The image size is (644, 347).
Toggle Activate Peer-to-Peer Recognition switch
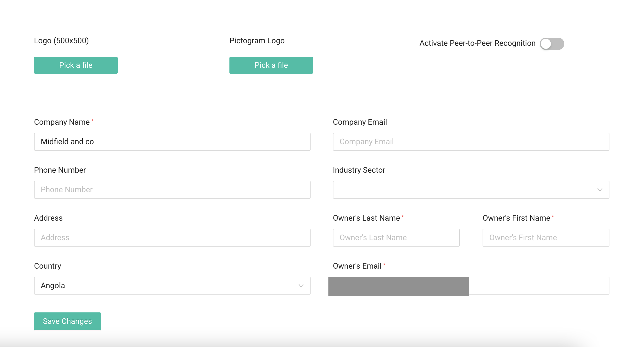[x=552, y=44]
